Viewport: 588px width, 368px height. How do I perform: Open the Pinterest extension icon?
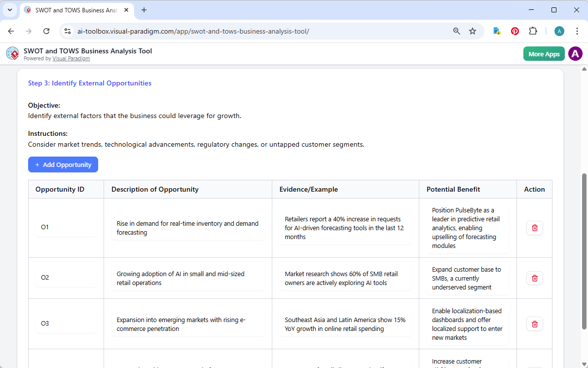[x=514, y=31]
